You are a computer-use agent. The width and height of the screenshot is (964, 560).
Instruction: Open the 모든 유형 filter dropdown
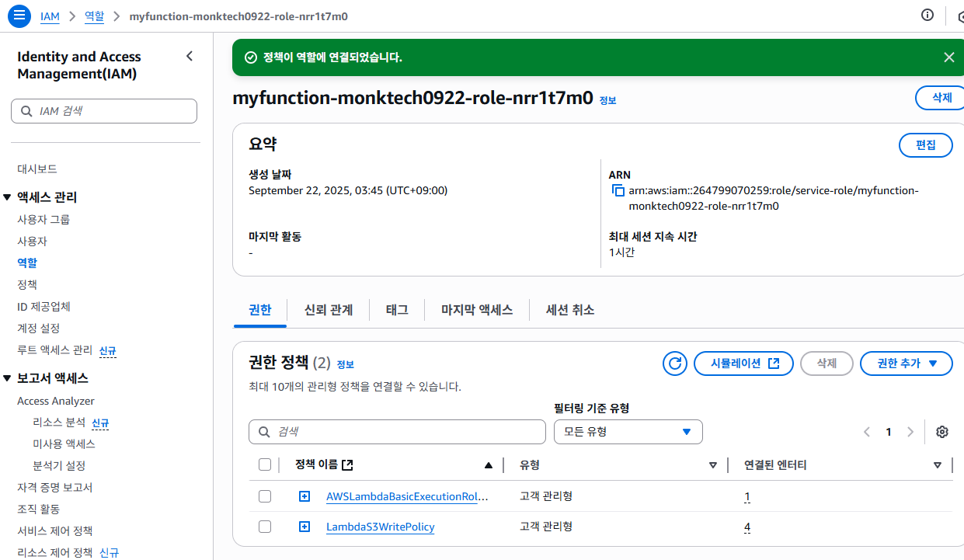628,432
